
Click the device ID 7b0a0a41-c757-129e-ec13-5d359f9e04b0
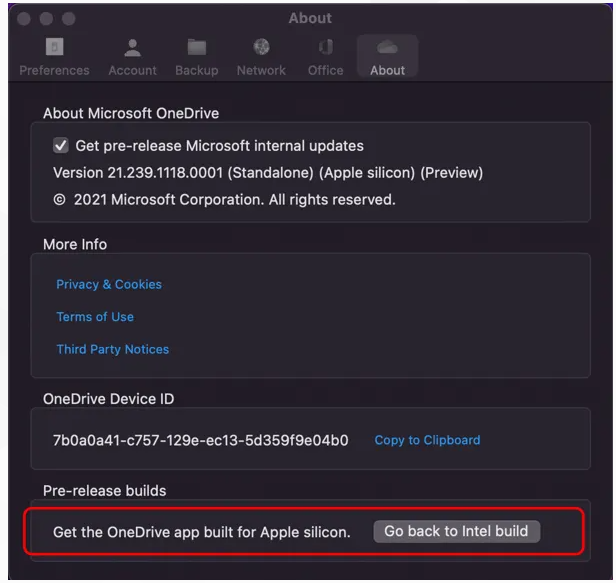coord(201,440)
